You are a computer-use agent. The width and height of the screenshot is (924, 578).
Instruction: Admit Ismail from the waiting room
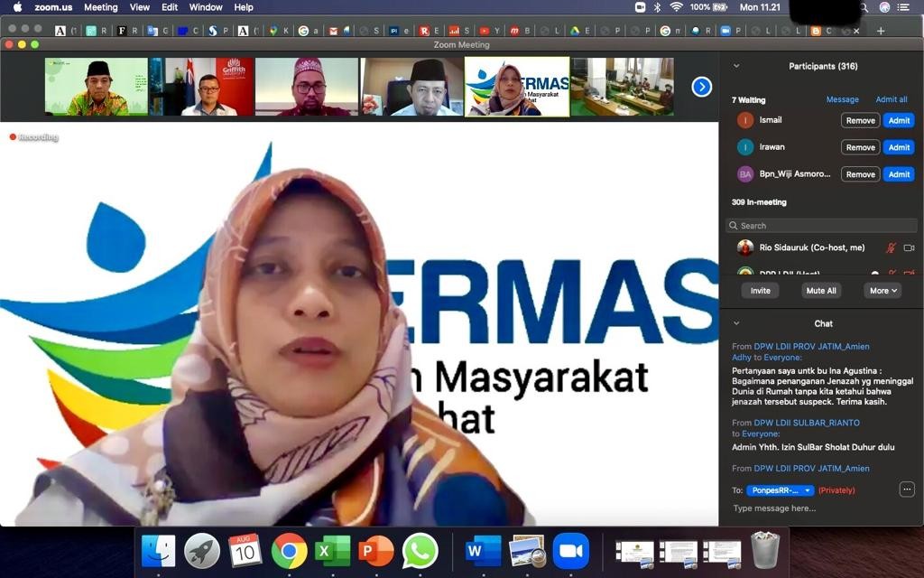[x=899, y=120]
